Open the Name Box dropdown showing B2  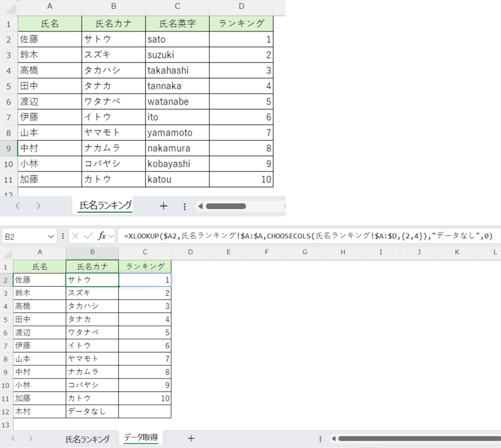(52, 236)
